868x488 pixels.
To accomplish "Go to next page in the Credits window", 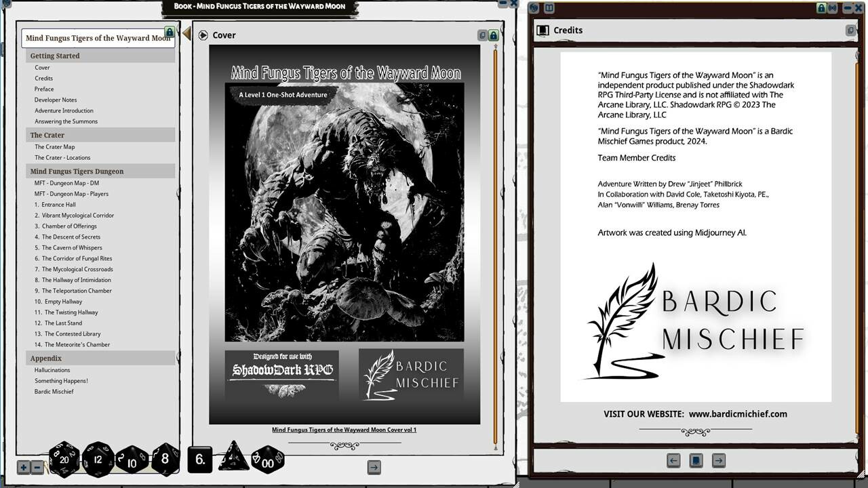I will pos(718,460).
